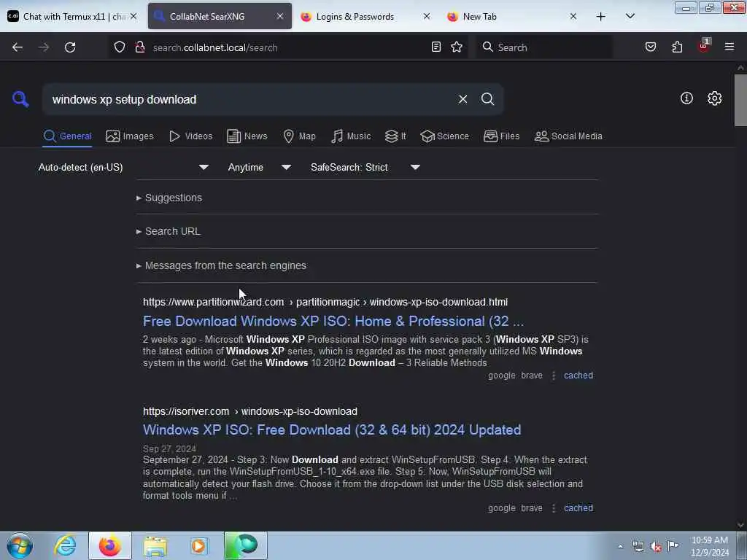The width and height of the screenshot is (747, 560).
Task: Select the Science search category
Action: 444,136
